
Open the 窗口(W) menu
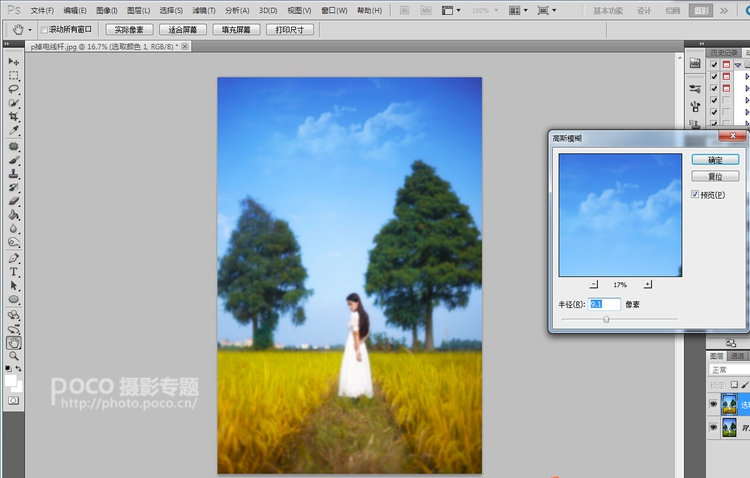[334, 10]
